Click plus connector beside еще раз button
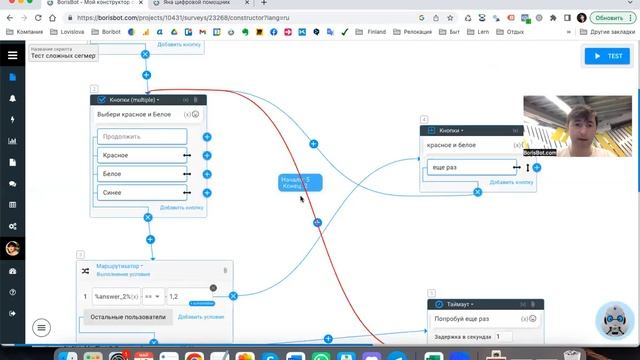 coord(537,167)
